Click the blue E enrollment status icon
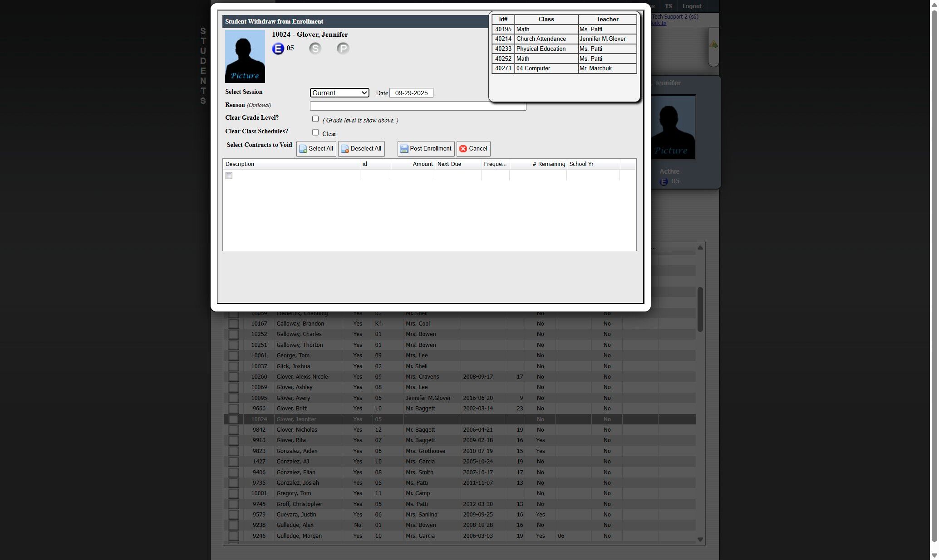 (278, 49)
